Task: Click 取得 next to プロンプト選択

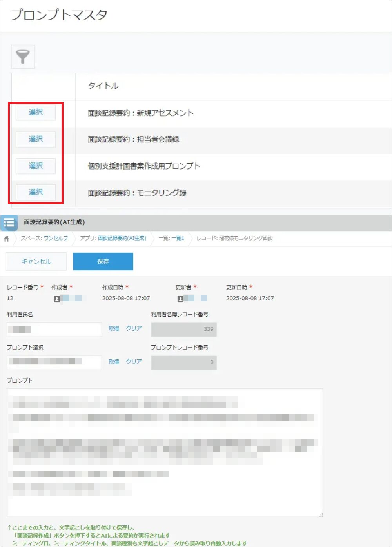Action: (114, 362)
